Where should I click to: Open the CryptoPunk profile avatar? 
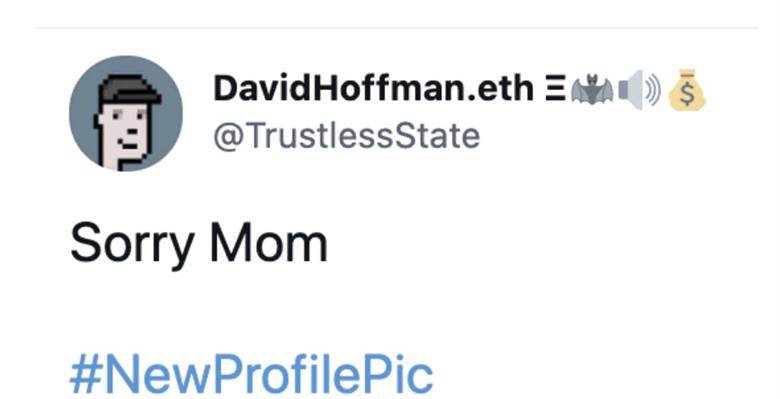(x=125, y=113)
